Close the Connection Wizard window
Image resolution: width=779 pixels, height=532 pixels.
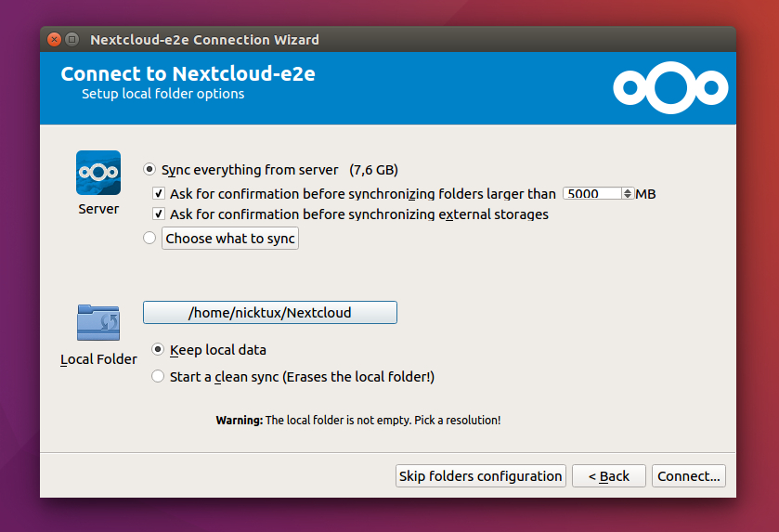54,40
